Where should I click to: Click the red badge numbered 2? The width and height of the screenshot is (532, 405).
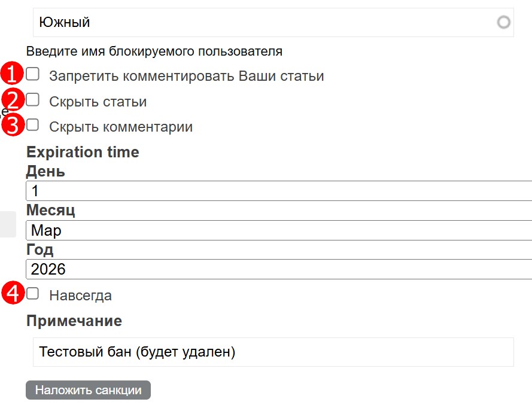[x=13, y=100]
